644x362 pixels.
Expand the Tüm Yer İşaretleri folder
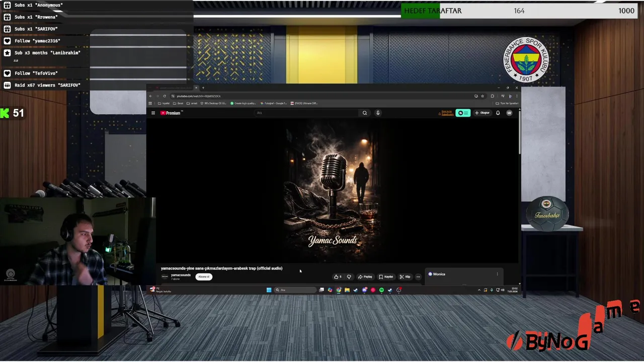[x=507, y=103]
